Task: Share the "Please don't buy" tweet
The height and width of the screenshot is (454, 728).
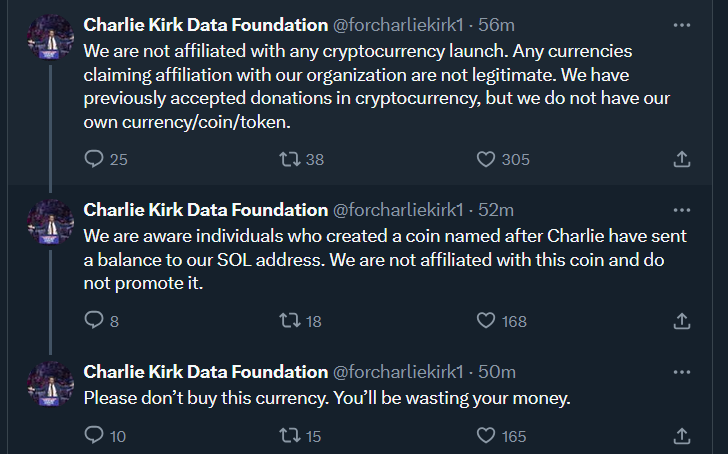Action: click(x=681, y=436)
